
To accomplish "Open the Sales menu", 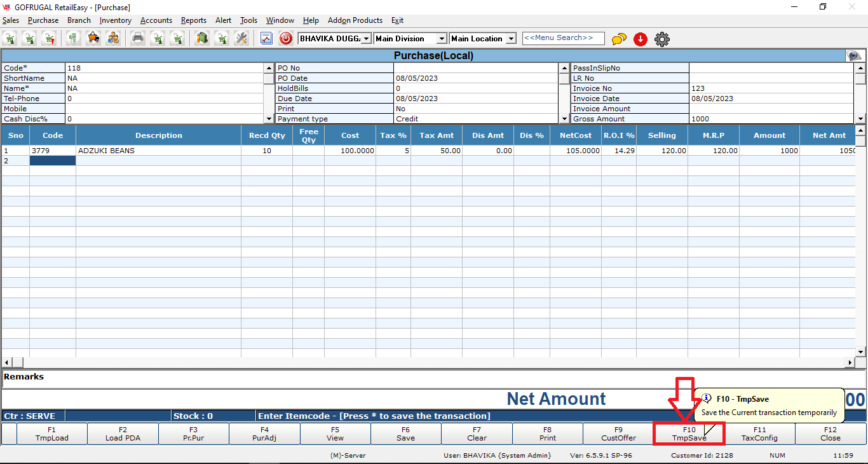I will click(11, 20).
